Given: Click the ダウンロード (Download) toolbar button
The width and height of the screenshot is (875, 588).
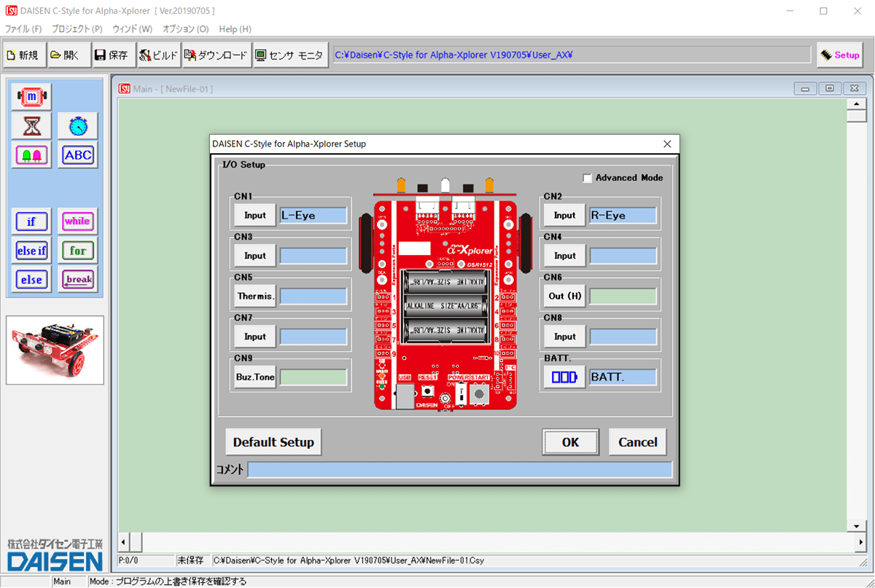Looking at the screenshot, I should point(217,55).
